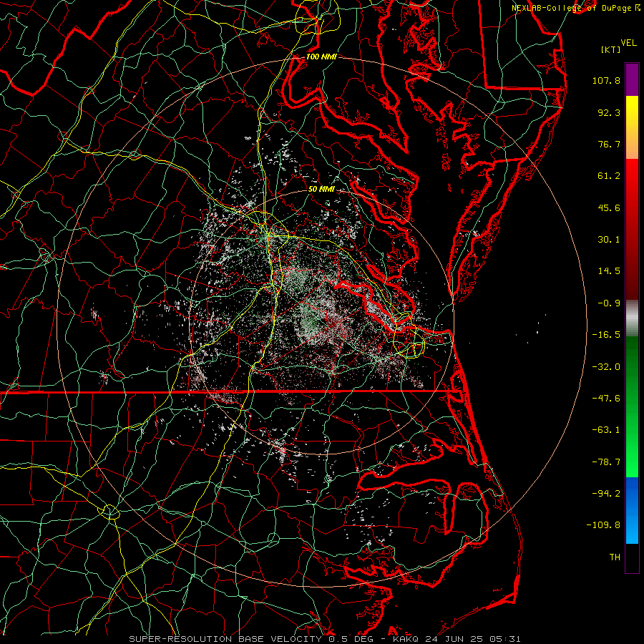Click the -32.0 legend value

(606, 367)
